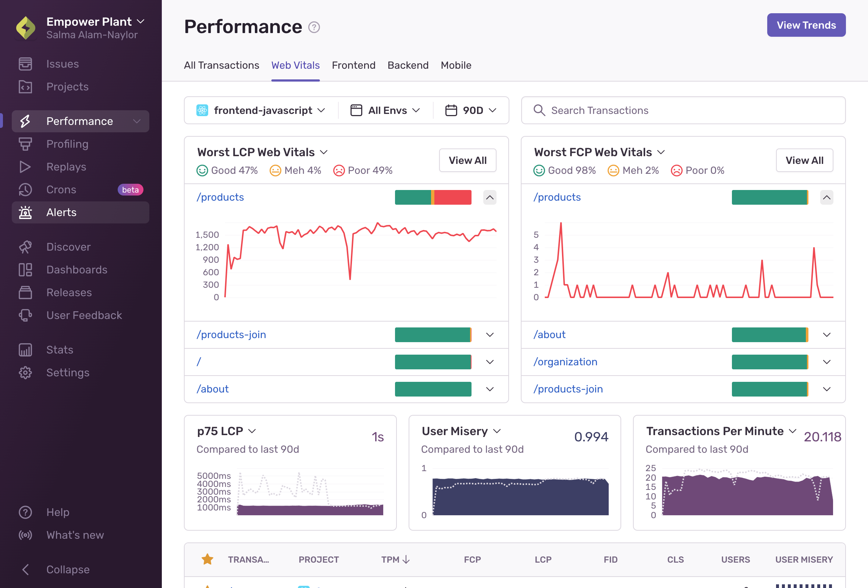Open Dashboards section
The height and width of the screenshot is (588, 868).
click(80, 270)
